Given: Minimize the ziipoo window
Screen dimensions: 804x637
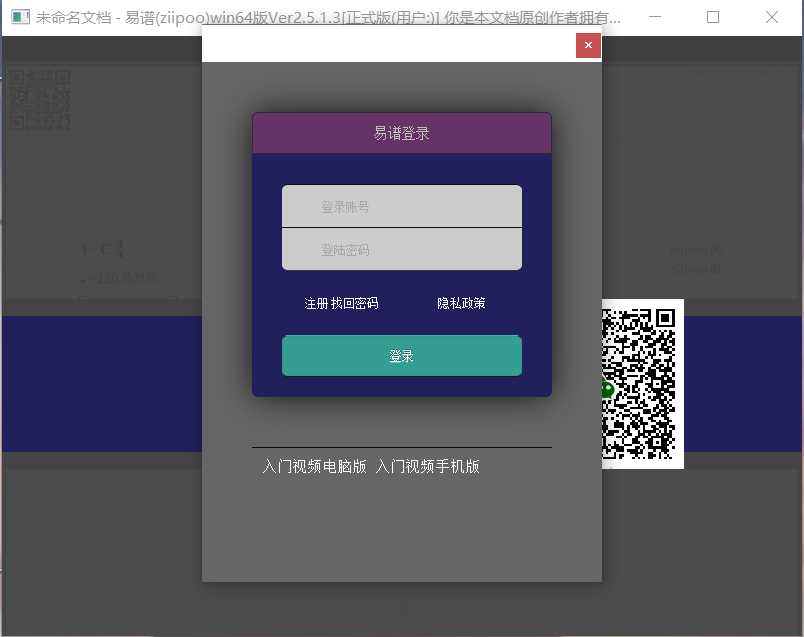Looking at the screenshot, I should (655, 18).
